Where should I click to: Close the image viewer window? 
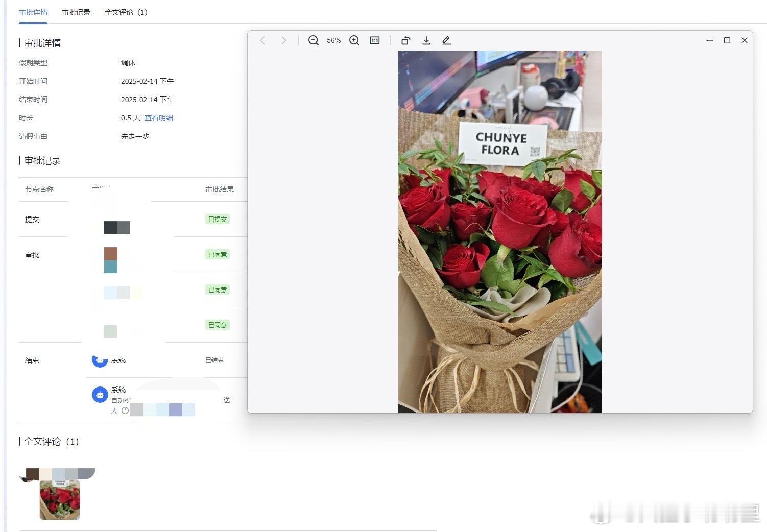(x=745, y=40)
